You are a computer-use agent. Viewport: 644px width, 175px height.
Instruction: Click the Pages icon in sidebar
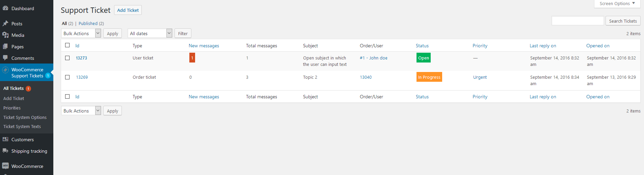tap(5, 46)
